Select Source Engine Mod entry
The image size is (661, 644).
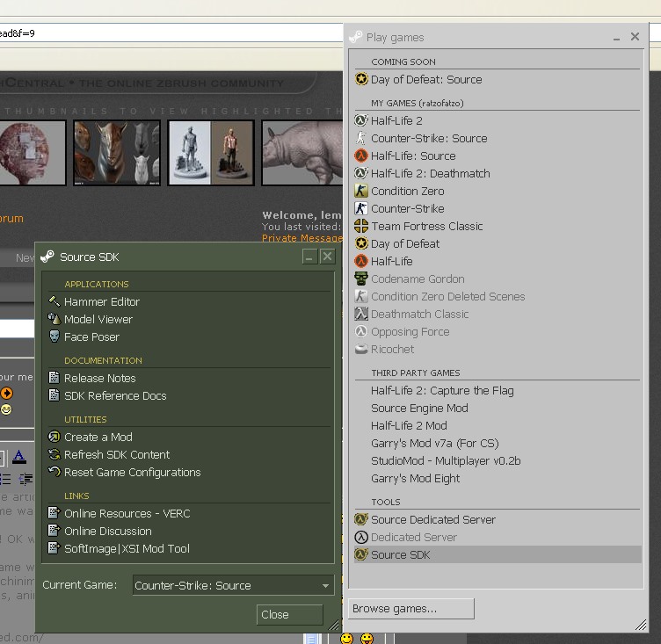pos(419,408)
